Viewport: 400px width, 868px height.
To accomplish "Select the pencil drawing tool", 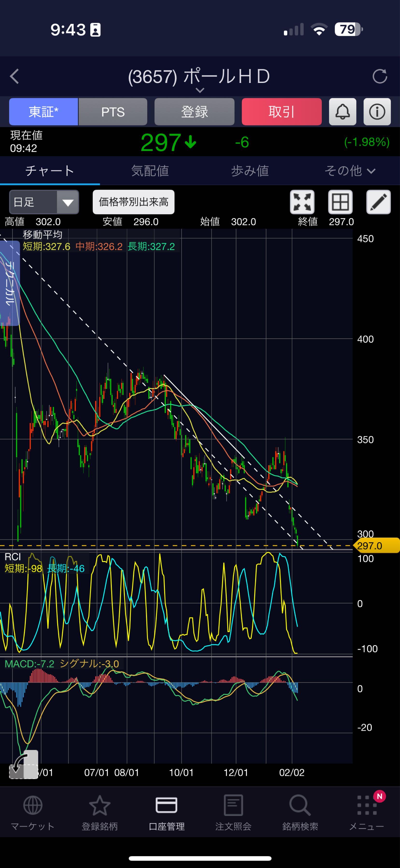I will (x=378, y=202).
